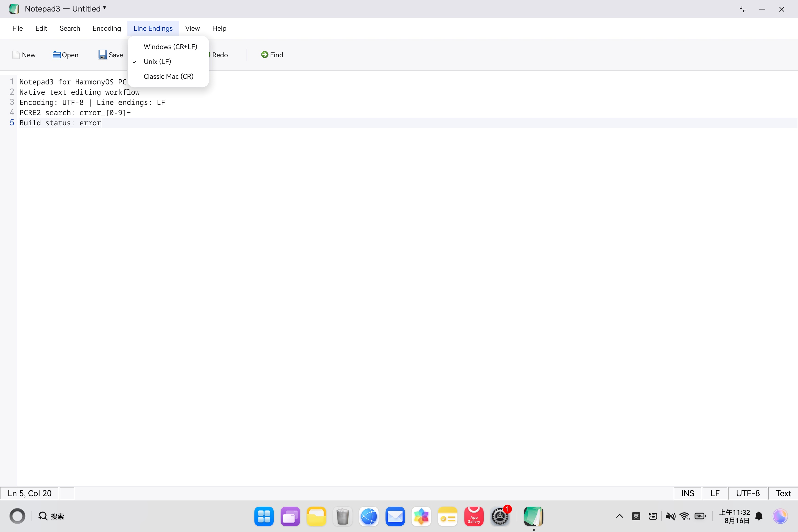Viewport: 798px width, 532px height.
Task: Open Settings gear with notification badge
Action: tap(500, 516)
